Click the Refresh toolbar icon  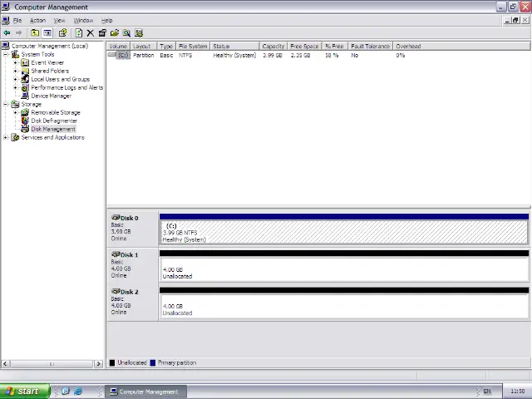pos(79,33)
